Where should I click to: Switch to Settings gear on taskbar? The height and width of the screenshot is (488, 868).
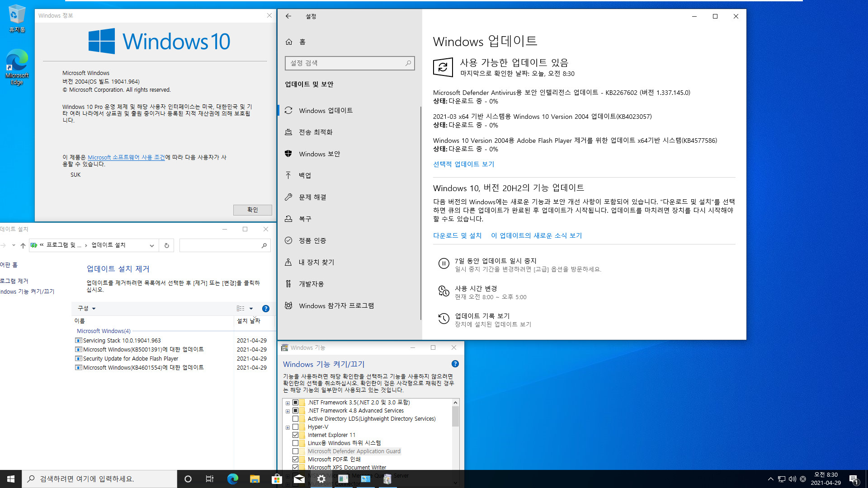click(321, 479)
